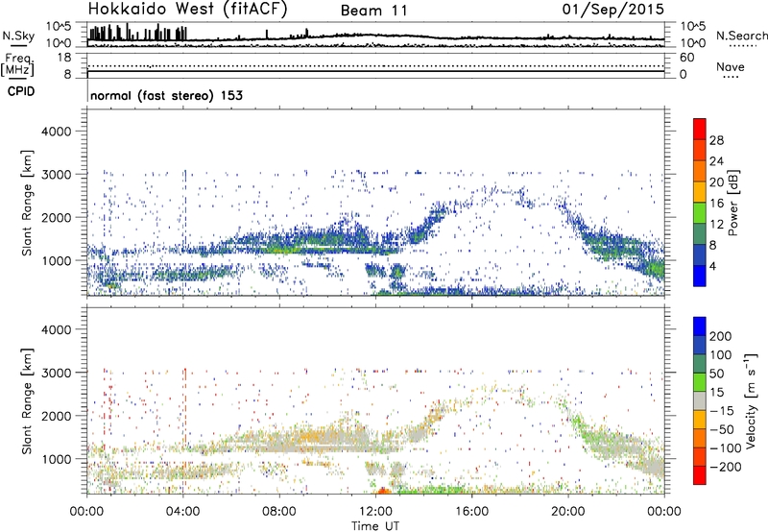This screenshot has height=532, width=768.
Task: Click the "18" frequency axis value
Action: [x=64, y=58]
